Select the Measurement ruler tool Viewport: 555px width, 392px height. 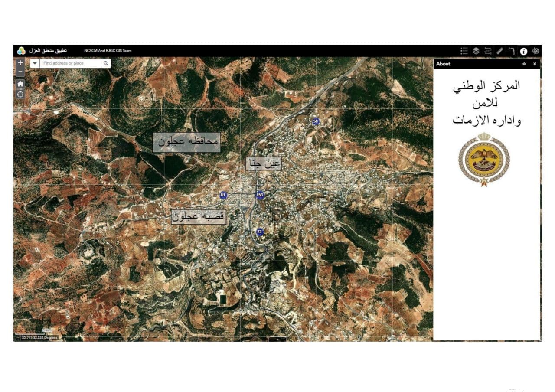tap(499, 51)
